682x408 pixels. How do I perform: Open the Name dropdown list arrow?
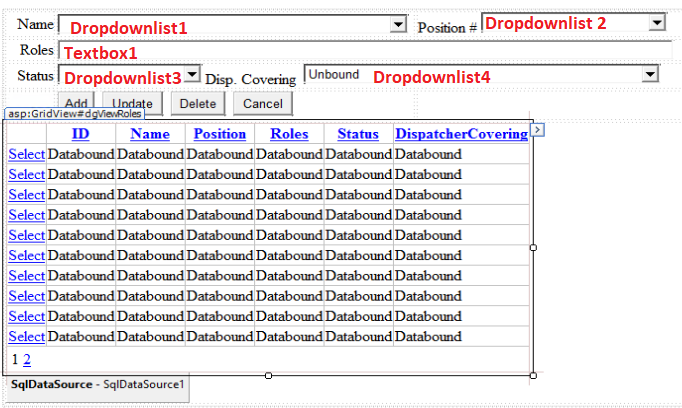coord(398,24)
